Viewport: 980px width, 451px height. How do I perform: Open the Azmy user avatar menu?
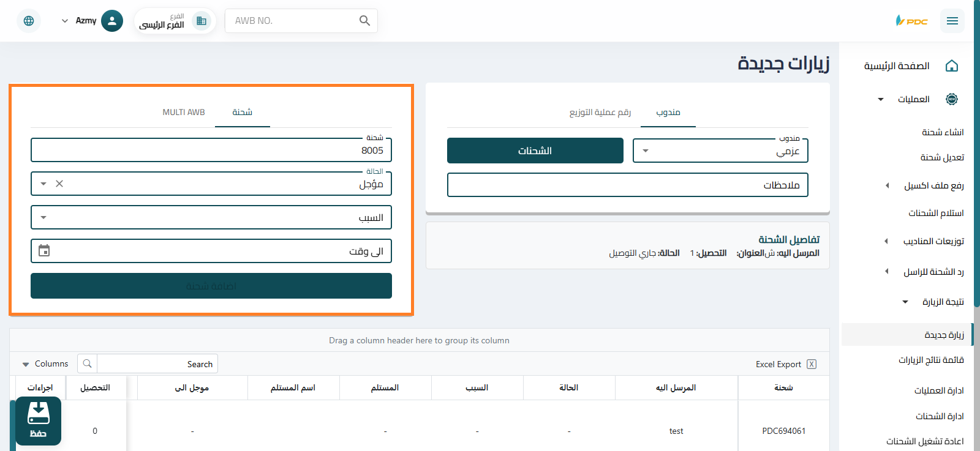pyautogui.click(x=111, y=21)
